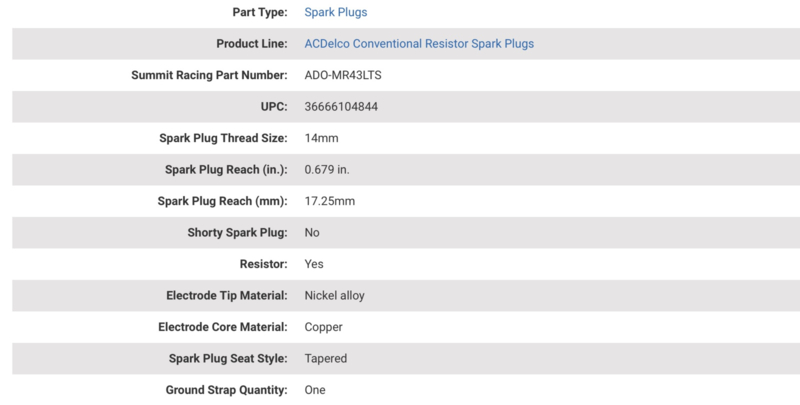Select the part number ADO-MR43LTS text

343,75
